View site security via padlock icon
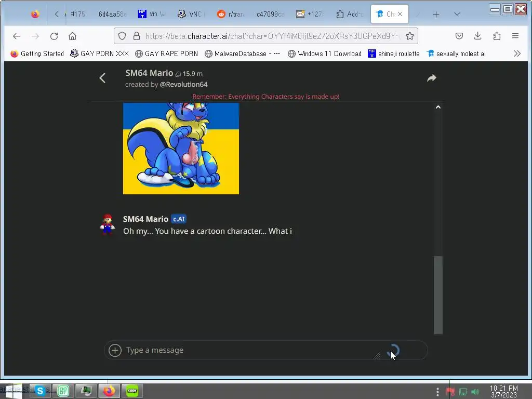Viewport: 532px width, 399px height. tap(137, 36)
